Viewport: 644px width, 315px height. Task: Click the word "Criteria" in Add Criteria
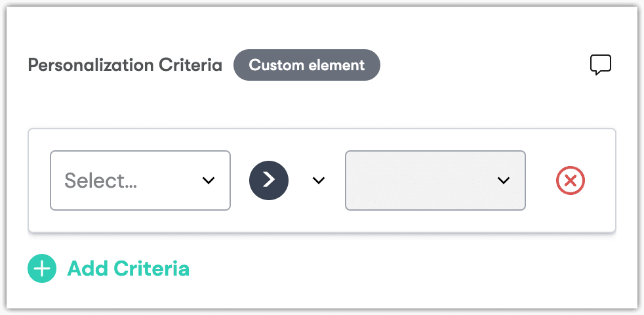151,268
